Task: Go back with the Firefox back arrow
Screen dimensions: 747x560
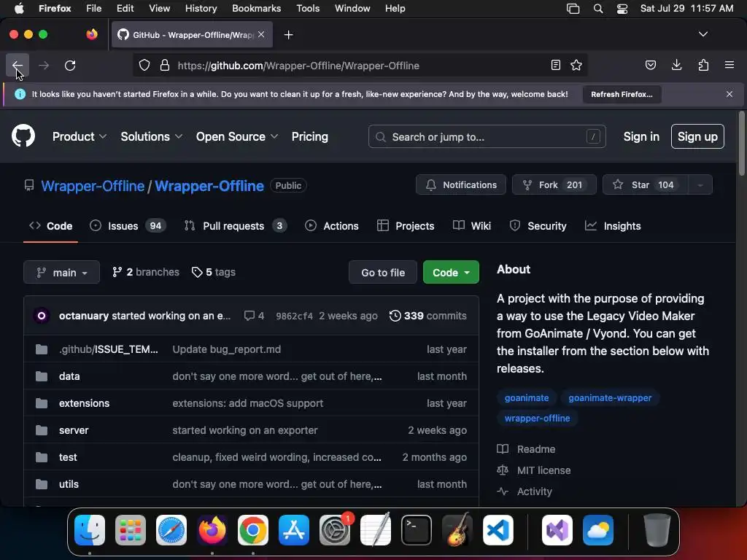Action: coord(18,65)
